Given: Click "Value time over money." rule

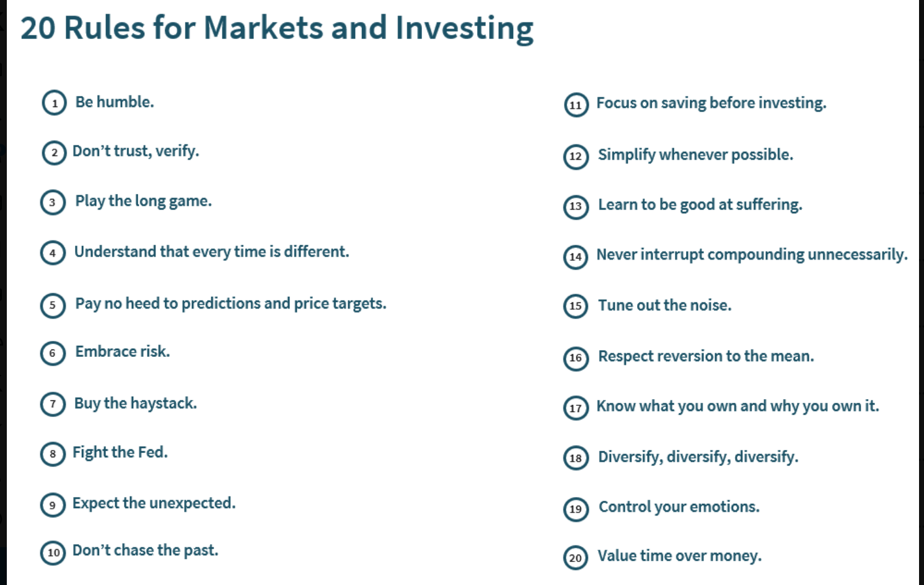Looking at the screenshot, I should click(x=679, y=556).
